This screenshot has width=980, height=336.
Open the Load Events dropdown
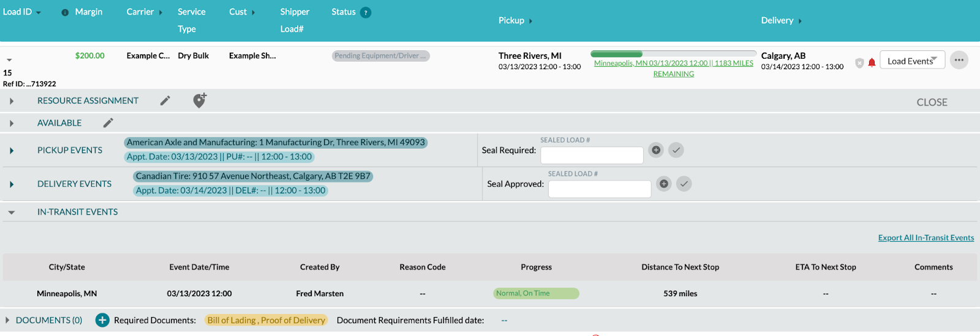[912, 60]
